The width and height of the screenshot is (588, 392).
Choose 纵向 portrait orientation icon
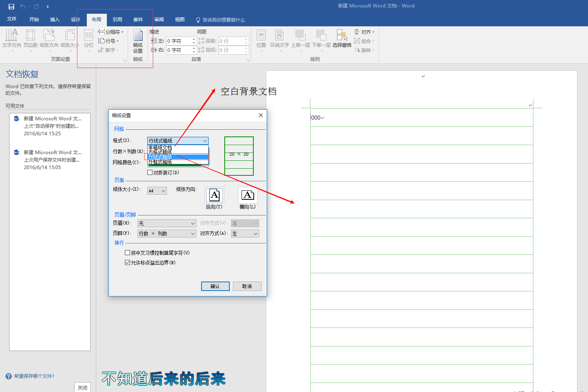pos(214,195)
